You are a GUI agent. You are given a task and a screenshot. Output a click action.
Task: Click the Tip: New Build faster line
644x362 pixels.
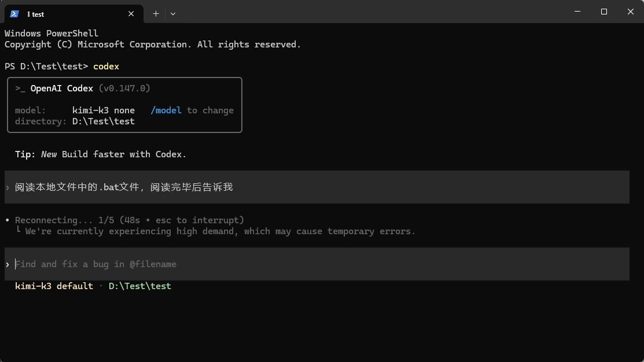coord(101,154)
